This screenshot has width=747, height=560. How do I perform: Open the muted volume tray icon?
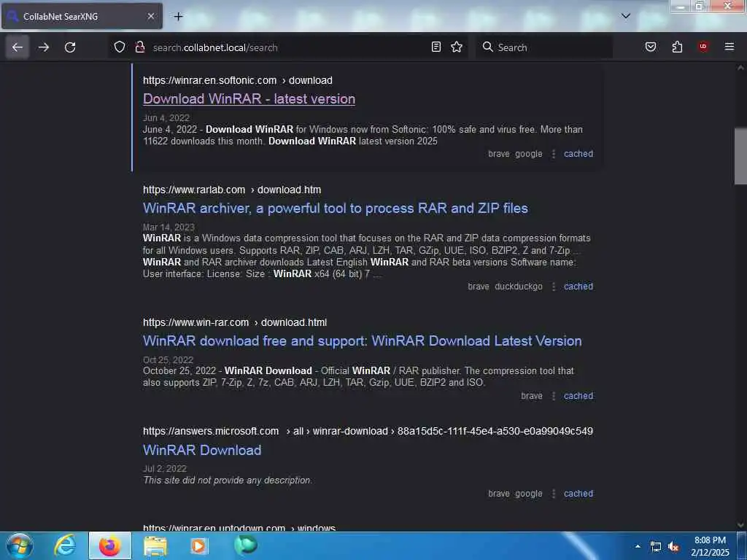coord(673,547)
